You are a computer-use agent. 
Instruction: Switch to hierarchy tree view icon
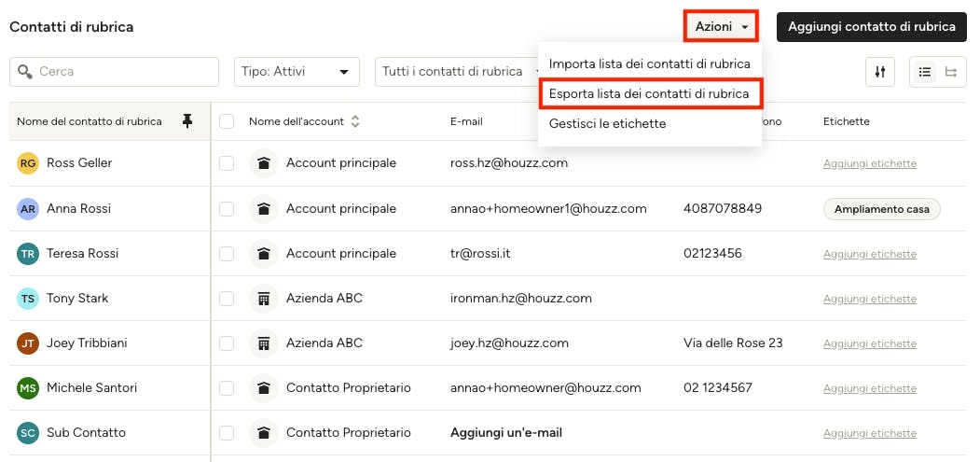[950, 72]
